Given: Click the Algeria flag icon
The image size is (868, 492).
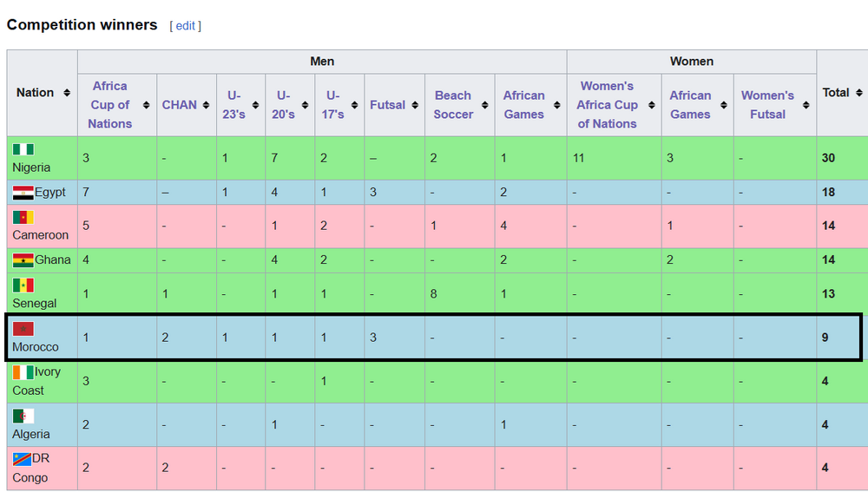Looking at the screenshot, I should (23, 416).
